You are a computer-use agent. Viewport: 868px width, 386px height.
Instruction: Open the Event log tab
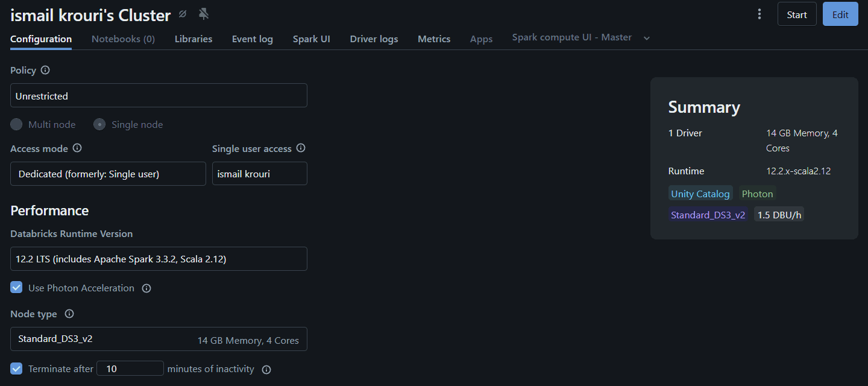point(253,39)
